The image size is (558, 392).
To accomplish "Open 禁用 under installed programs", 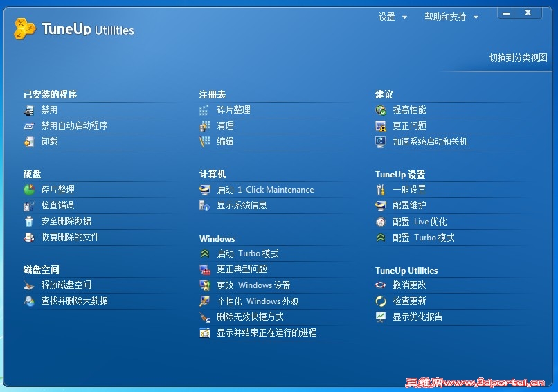I will click(49, 110).
